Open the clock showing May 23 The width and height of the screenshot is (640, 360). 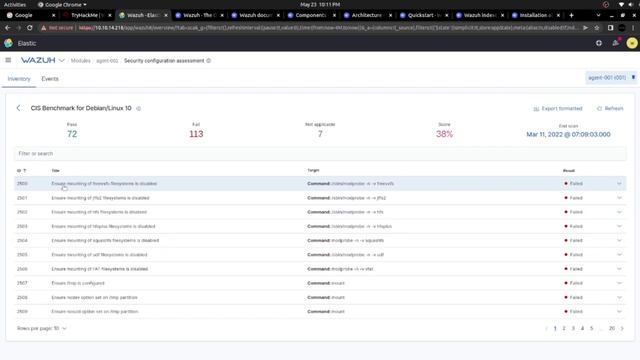point(320,4)
